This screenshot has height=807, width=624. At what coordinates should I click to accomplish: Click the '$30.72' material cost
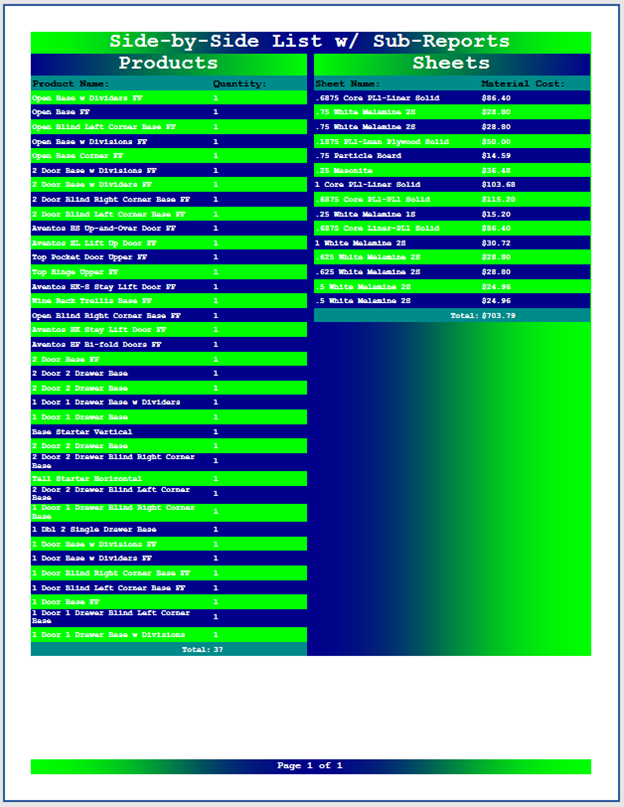[x=496, y=243]
